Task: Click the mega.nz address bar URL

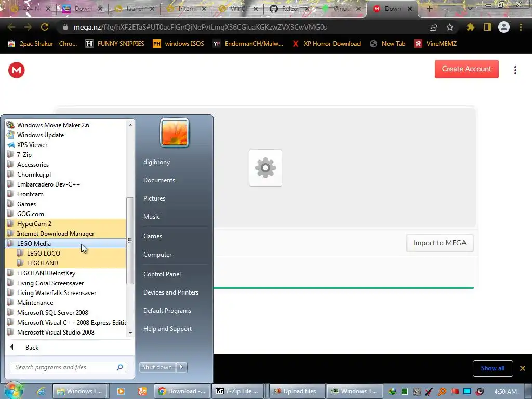Action: click(200, 27)
